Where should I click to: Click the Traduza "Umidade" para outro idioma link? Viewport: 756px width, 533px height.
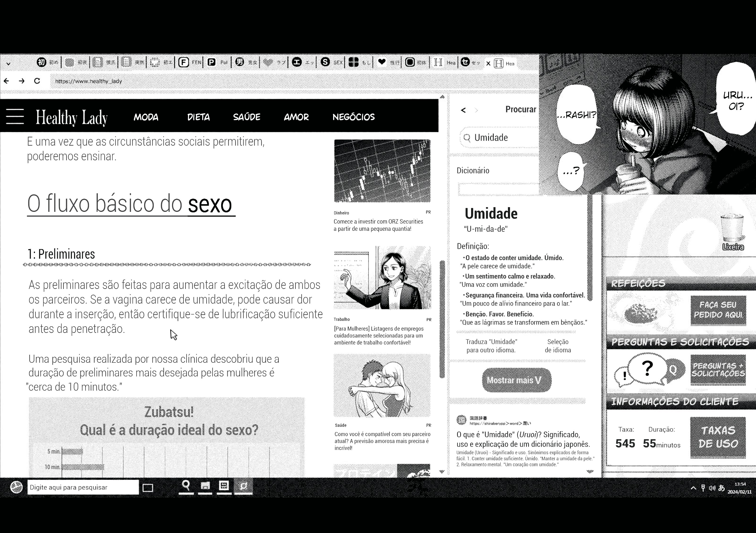491,346
